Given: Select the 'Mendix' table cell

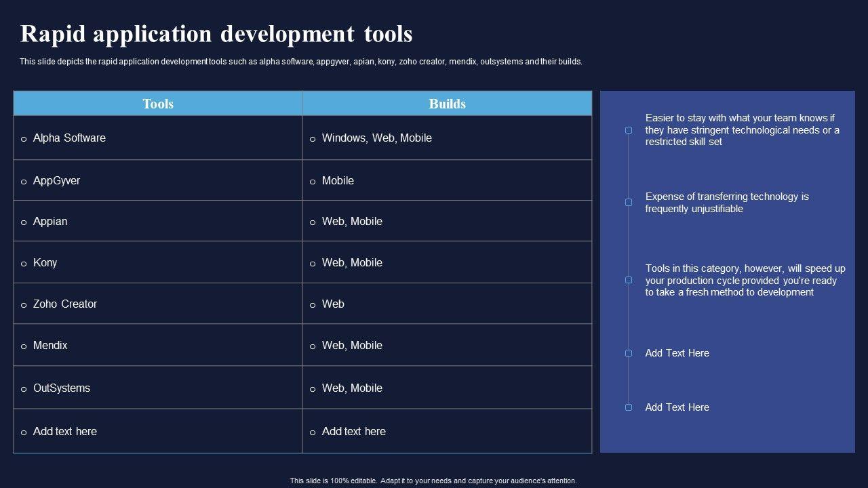Looking at the screenshot, I should [158, 345].
